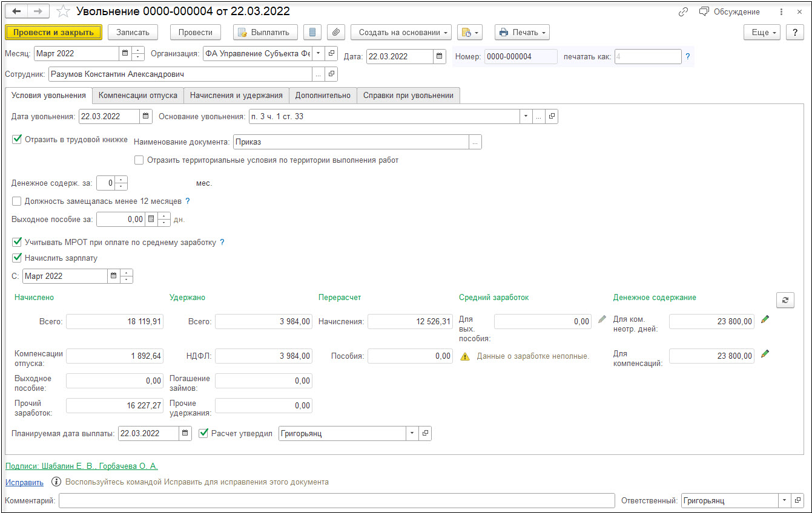This screenshot has height=513, width=812.
Task: Open Справки при увольнении tab
Action: pyautogui.click(x=409, y=95)
